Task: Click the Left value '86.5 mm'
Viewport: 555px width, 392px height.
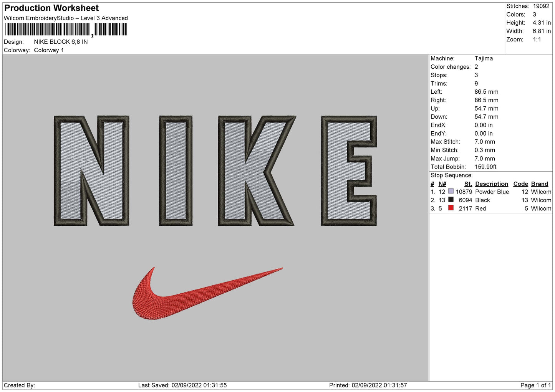Action: click(x=486, y=92)
